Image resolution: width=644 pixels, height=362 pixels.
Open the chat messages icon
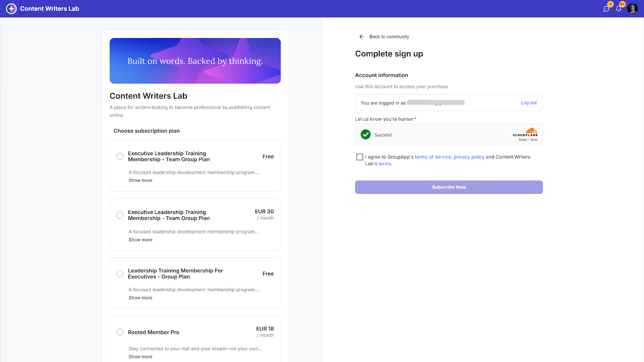(x=606, y=9)
